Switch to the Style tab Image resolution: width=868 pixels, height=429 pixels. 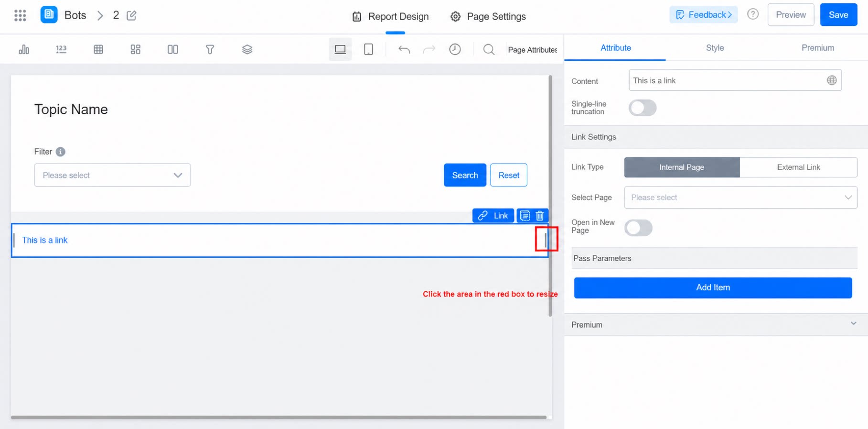[x=715, y=48]
